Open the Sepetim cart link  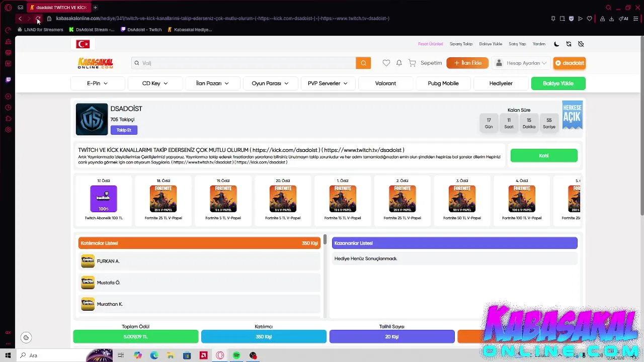431,63
